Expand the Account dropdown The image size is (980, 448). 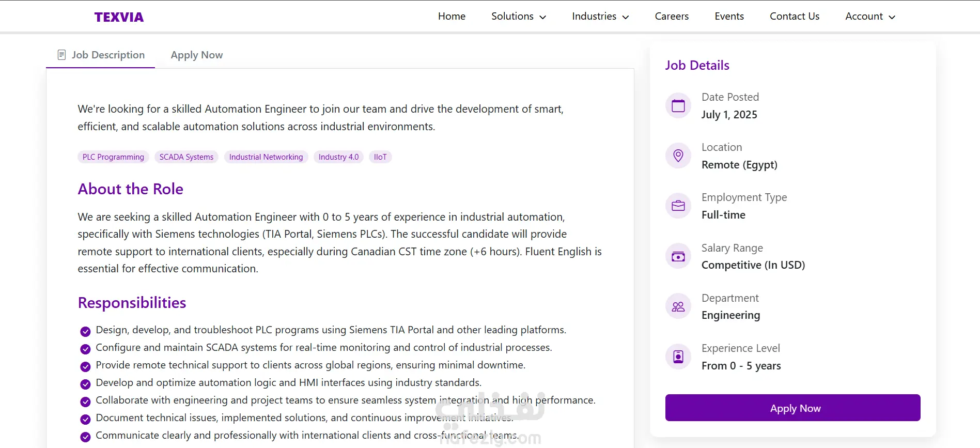click(870, 17)
